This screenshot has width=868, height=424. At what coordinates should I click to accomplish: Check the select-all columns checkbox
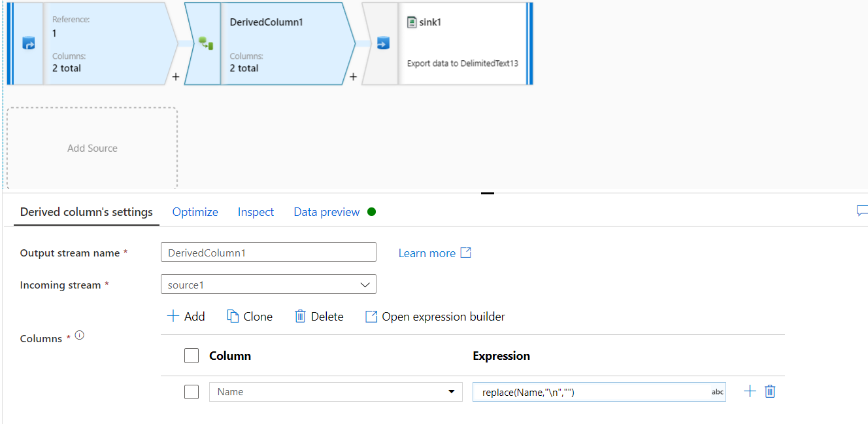tap(192, 356)
